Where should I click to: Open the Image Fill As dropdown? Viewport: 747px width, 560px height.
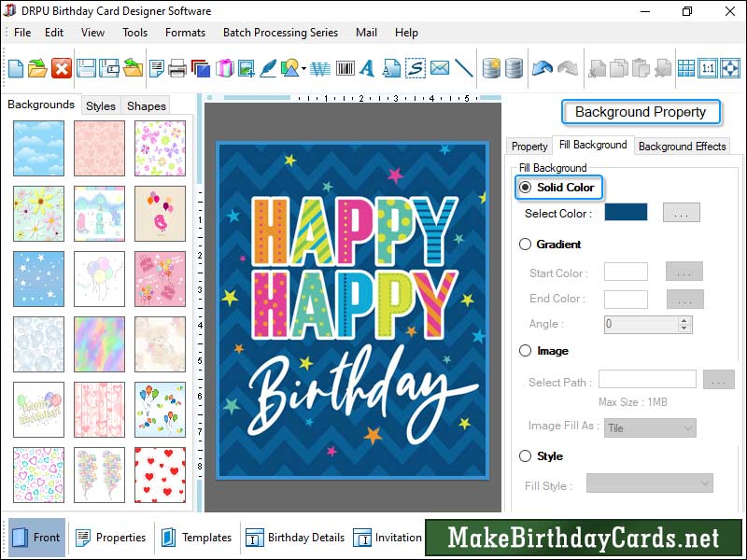coord(650,427)
